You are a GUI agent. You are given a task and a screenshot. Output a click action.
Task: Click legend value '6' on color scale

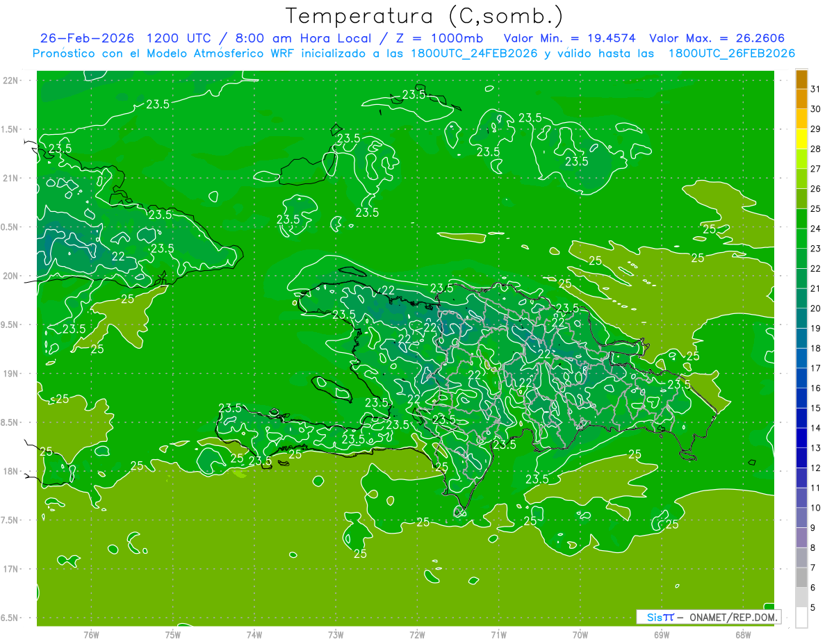tap(813, 588)
